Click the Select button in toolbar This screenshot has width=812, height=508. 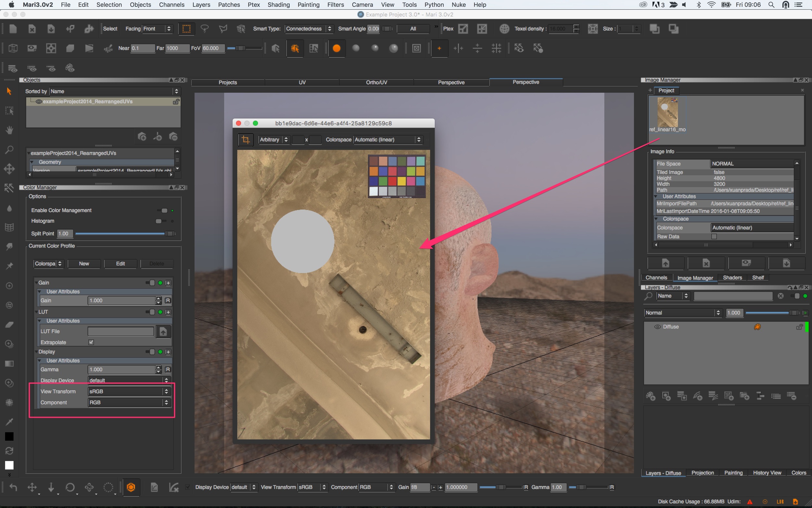pos(110,29)
